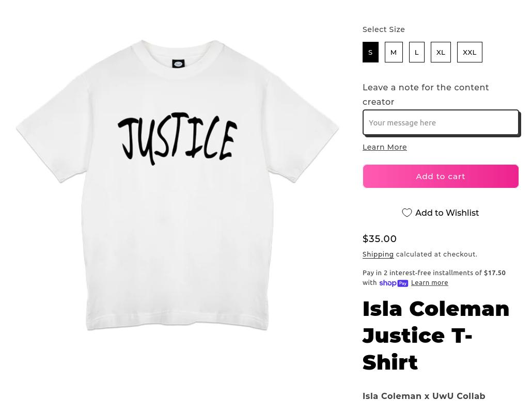The width and height of the screenshot is (532, 415).
Task: Click the Shop Pay logo
Action: tap(394, 283)
